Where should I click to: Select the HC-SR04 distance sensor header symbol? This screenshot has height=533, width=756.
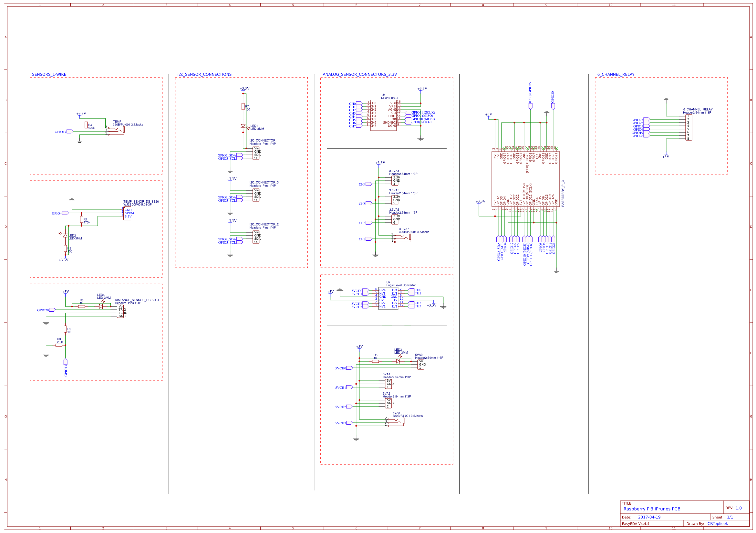[x=121, y=311]
